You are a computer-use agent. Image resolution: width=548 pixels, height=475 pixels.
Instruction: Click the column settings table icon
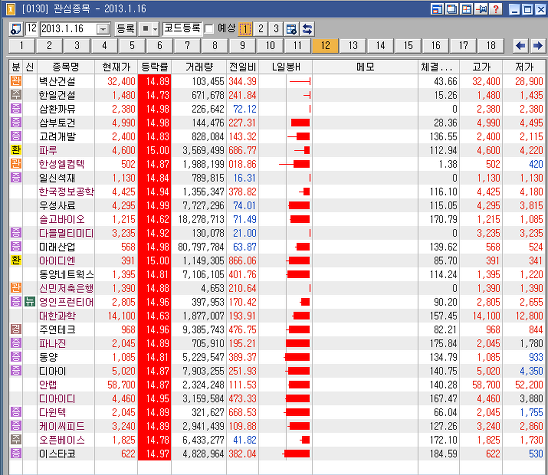pyautogui.click(x=291, y=29)
